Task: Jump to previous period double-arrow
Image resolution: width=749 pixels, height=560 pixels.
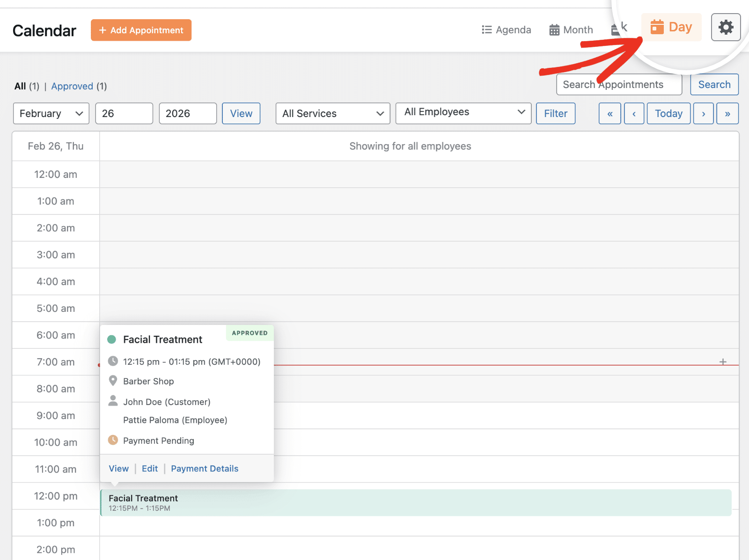Action: click(609, 114)
